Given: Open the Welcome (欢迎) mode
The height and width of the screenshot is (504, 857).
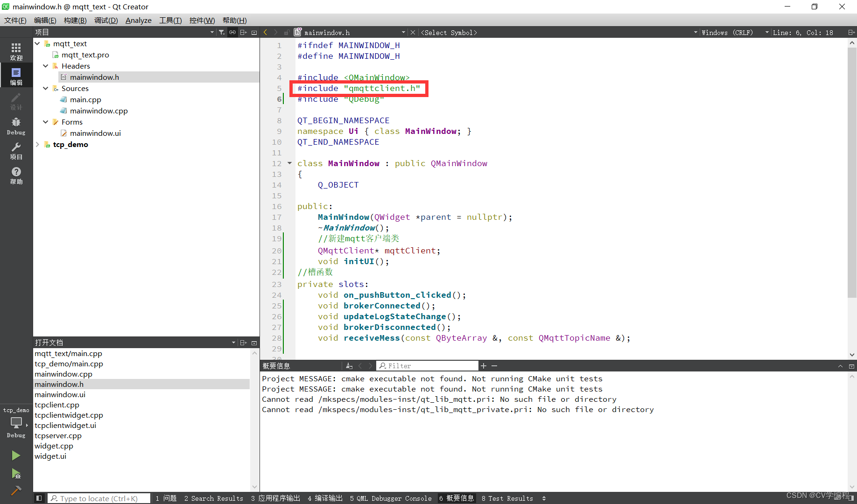Looking at the screenshot, I should click(x=16, y=52).
